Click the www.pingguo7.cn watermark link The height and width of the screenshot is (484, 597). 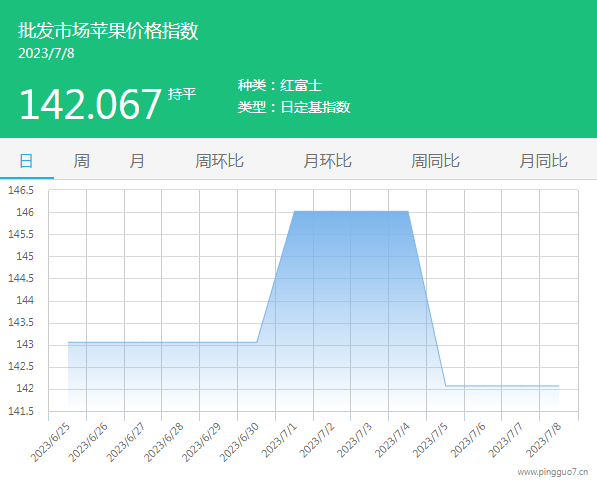(x=552, y=472)
